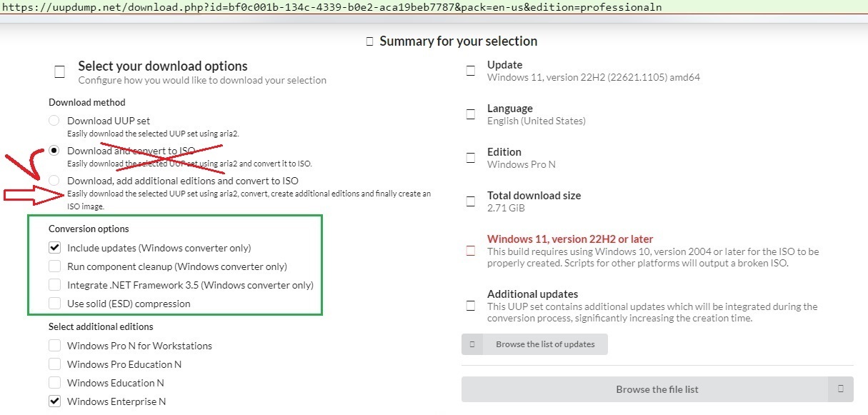868x415 pixels.
Task: Select Download and convert to ISO radio
Action: (54, 151)
